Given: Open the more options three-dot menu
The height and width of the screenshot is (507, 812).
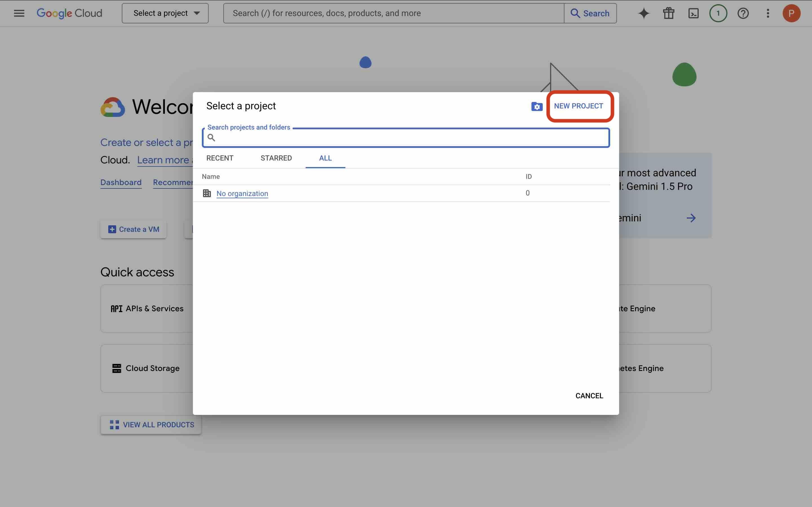Looking at the screenshot, I should 768,13.
